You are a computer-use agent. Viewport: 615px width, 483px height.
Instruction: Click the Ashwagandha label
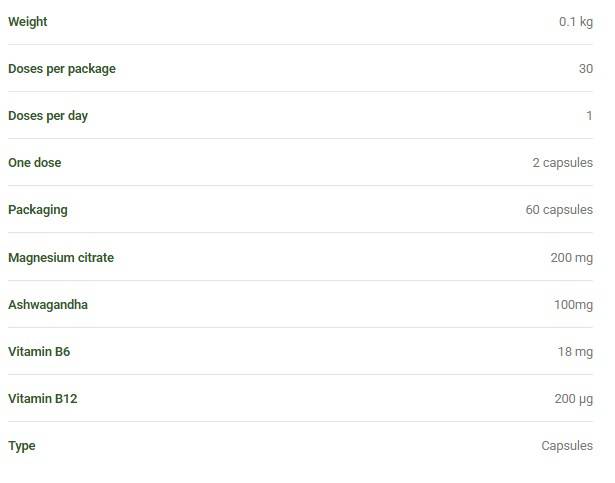point(48,305)
